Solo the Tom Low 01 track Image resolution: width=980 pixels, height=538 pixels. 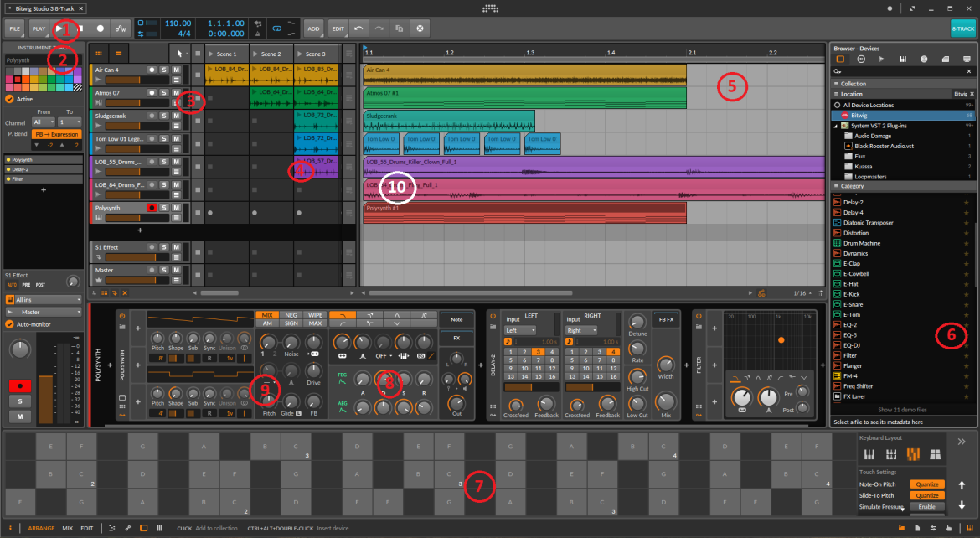click(x=163, y=139)
